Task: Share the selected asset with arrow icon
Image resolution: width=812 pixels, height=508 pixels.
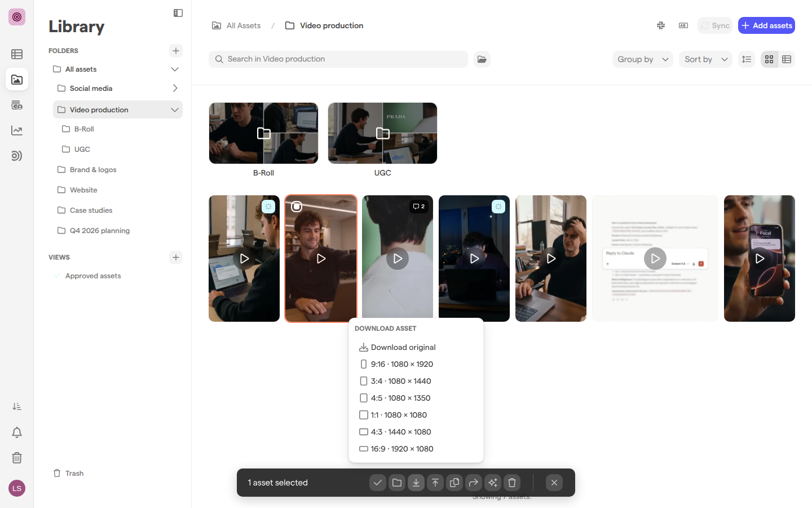Action: pos(474,483)
